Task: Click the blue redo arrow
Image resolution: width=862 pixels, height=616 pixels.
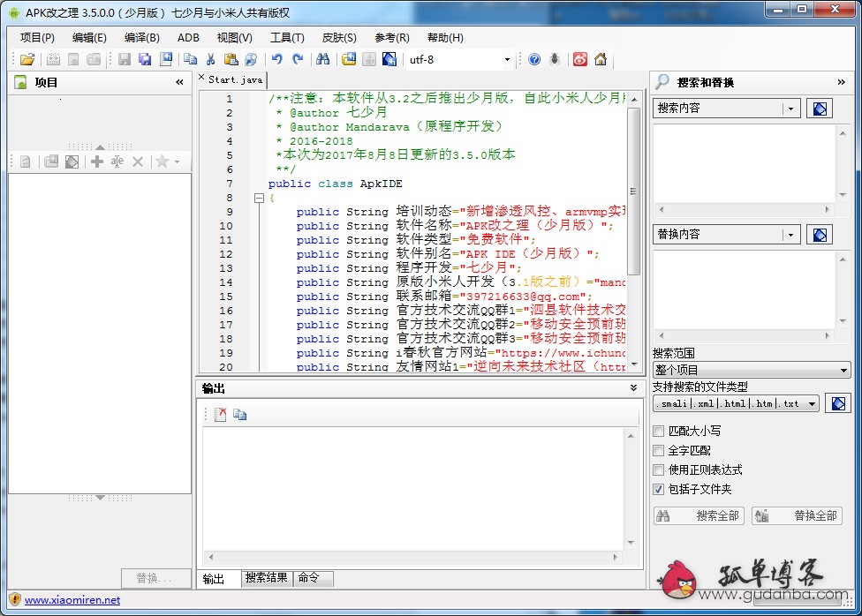Action: click(x=298, y=59)
